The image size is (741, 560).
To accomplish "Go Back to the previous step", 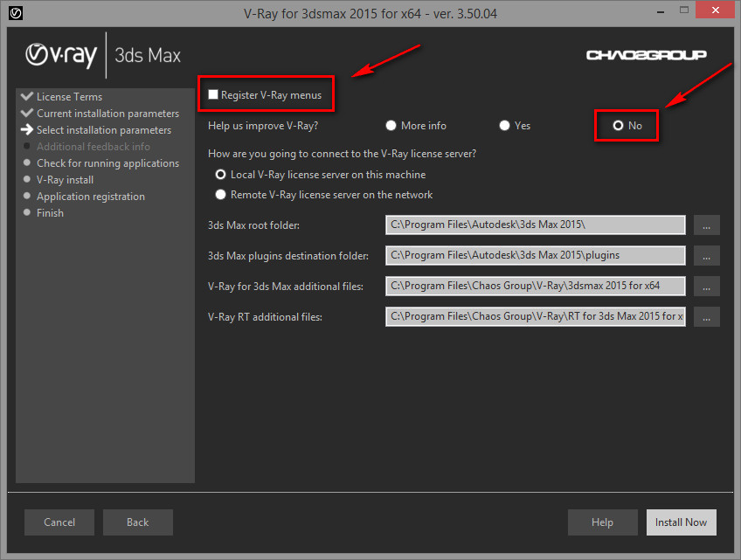I will click(137, 522).
